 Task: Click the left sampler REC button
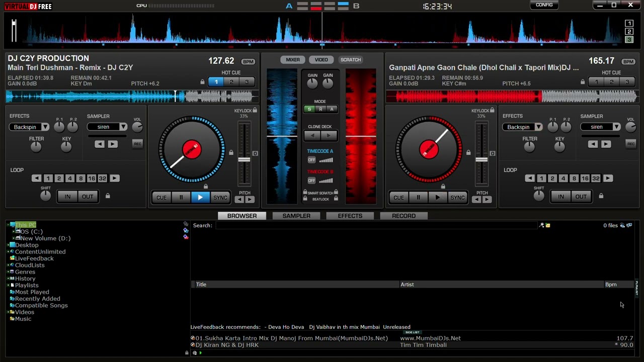click(x=137, y=144)
